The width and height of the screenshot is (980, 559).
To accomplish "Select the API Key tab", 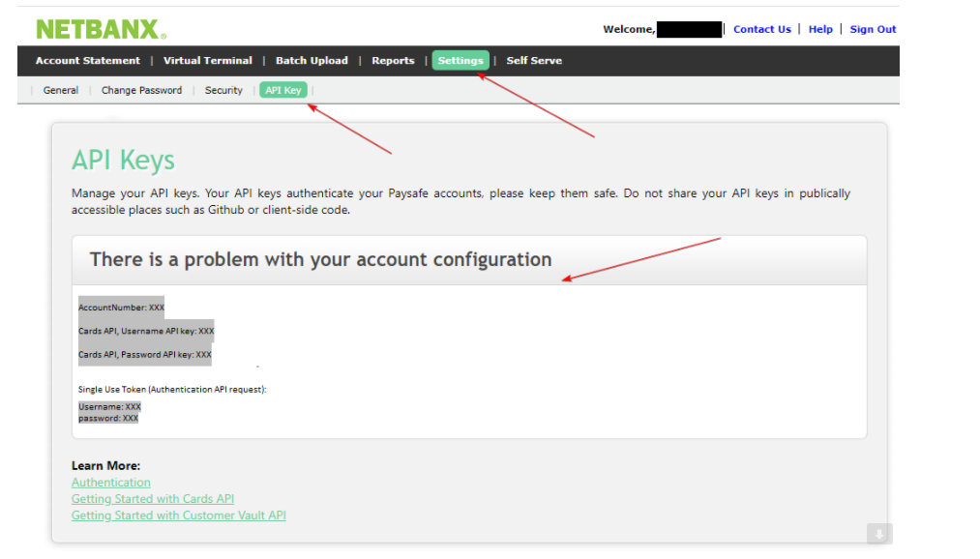I will click(x=283, y=90).
